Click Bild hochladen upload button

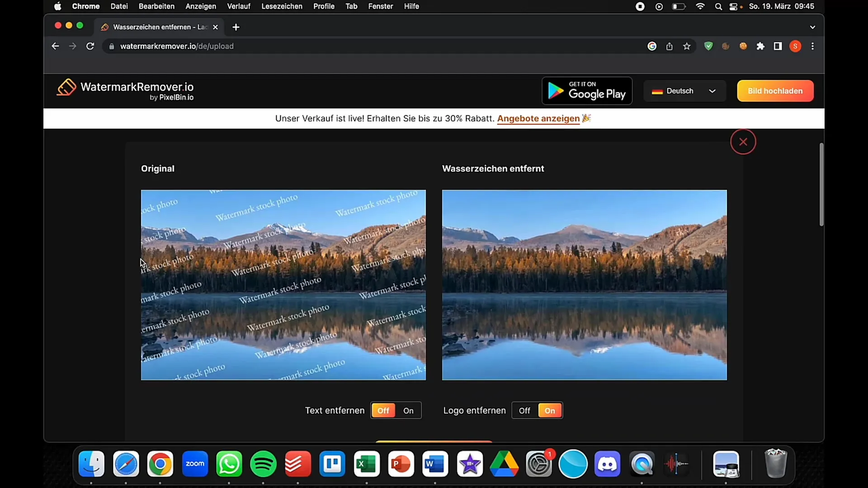(x=775, y=91)
